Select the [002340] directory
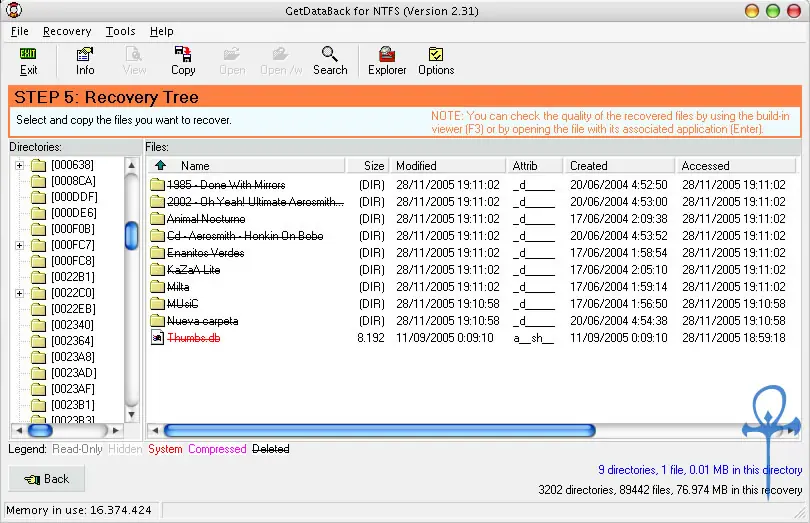Screen dimensions: 810x523 [72, 325]
